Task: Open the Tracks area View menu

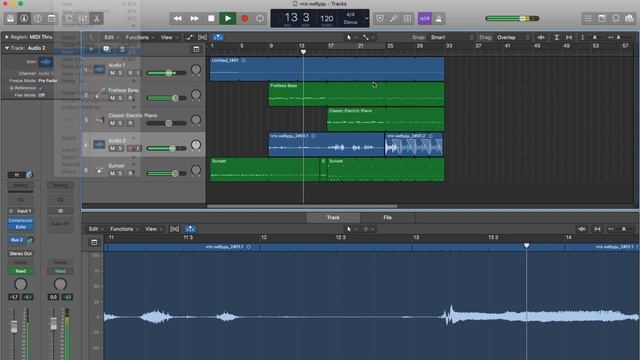Action: click(169, 37)
